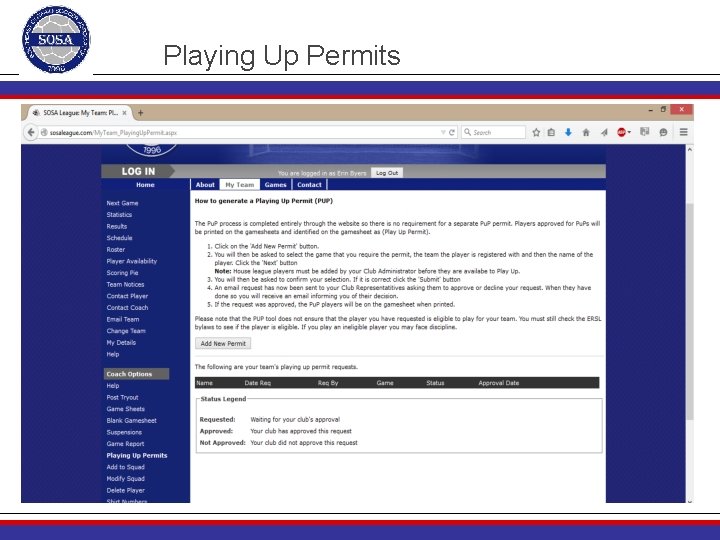The width and height of the screenshot is (720, 540).
Task: Open Contact Player link
Action: (127, 296)
